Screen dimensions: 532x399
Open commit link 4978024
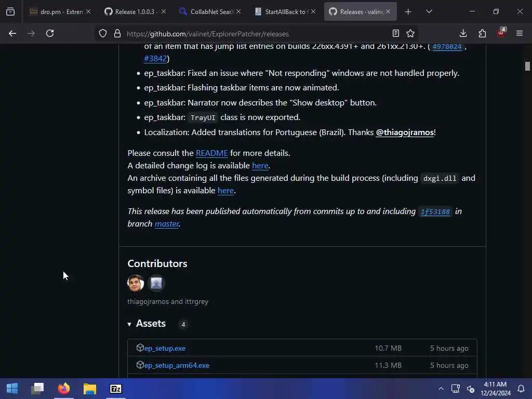447,46
